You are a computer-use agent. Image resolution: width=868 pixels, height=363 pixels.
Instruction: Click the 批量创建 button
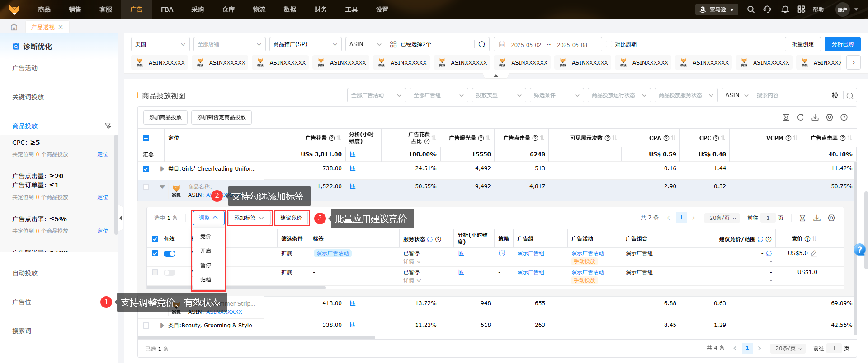[802, 44]
